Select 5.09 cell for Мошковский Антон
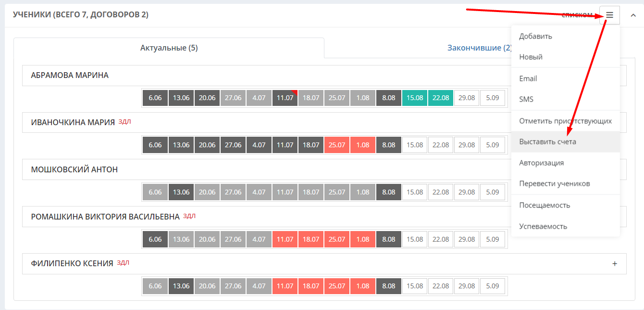This screenshot has width=644, height=310. coord(493,192)
